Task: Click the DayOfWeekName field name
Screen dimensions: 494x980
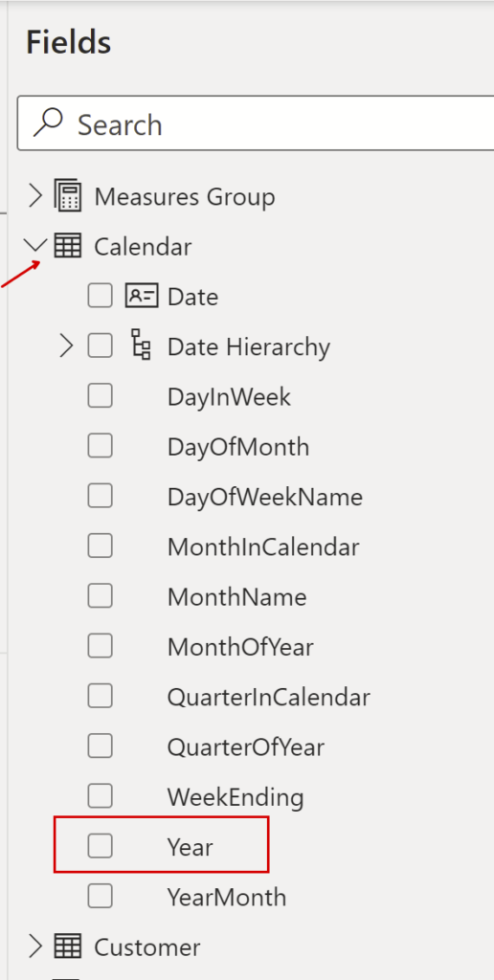Action: (265, 497)
